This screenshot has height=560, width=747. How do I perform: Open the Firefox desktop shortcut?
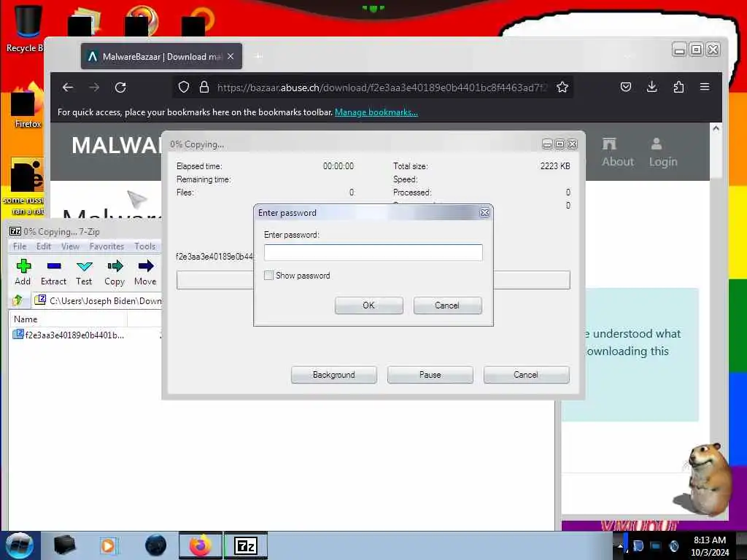click(26, 106)
